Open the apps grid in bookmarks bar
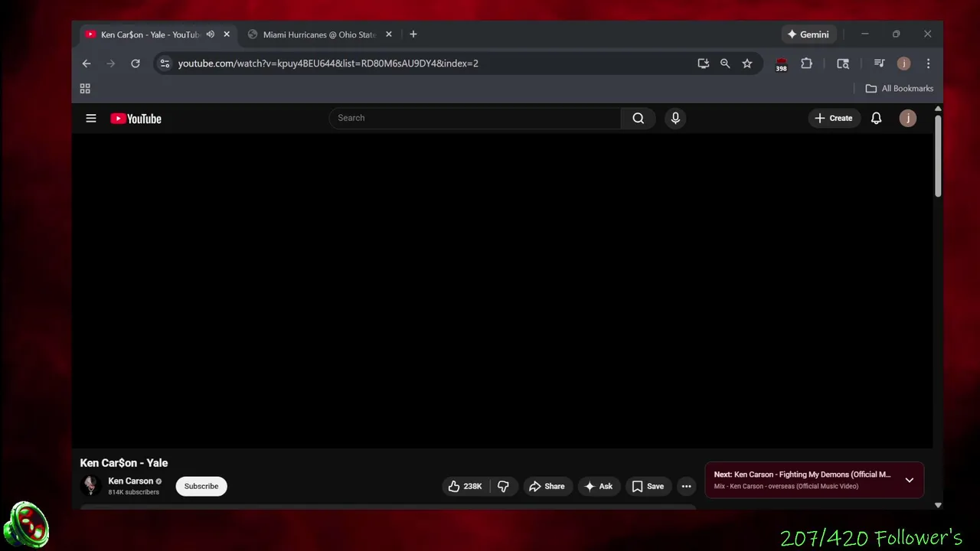The width and height of the screenshot is (980, 551). (x=85, y=89)
